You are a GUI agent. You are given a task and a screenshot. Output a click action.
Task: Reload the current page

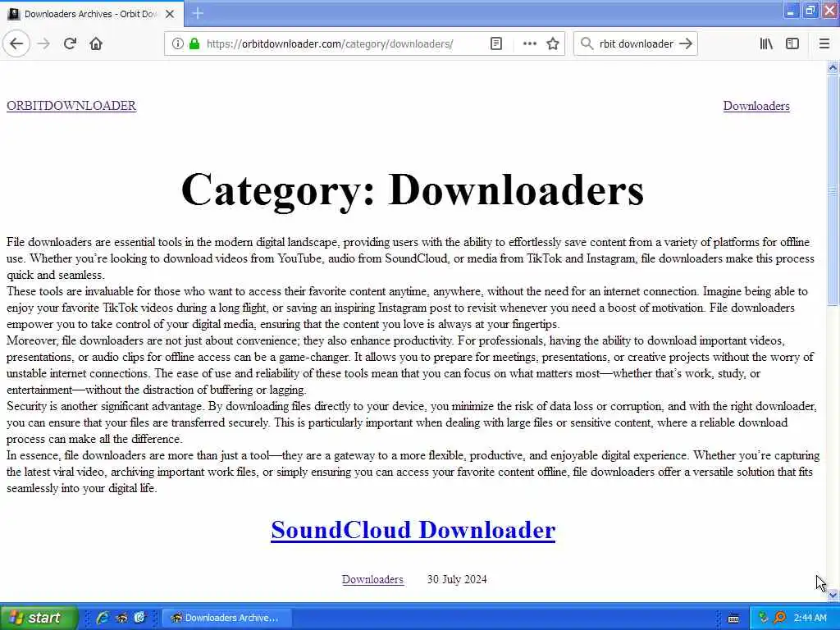point(71,43)
